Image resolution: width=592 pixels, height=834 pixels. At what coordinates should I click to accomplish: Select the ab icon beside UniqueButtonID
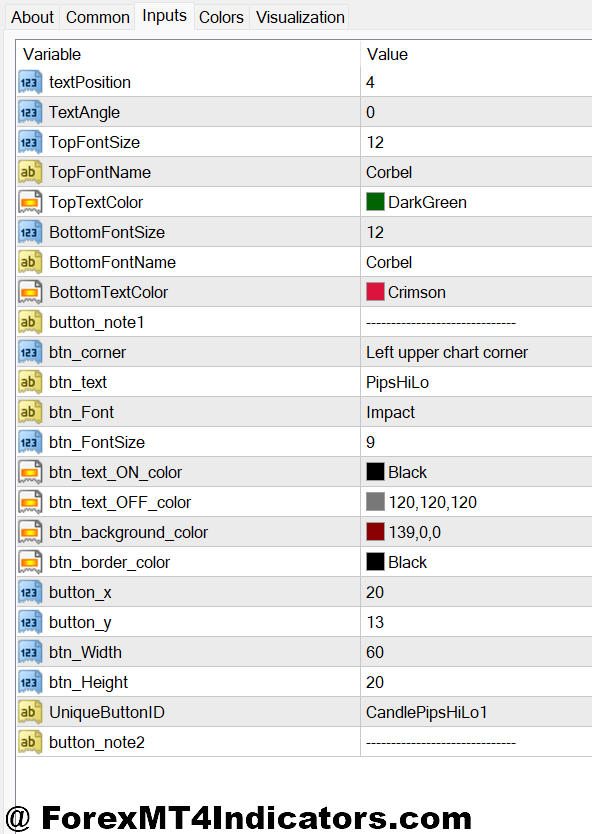point(30,712)
